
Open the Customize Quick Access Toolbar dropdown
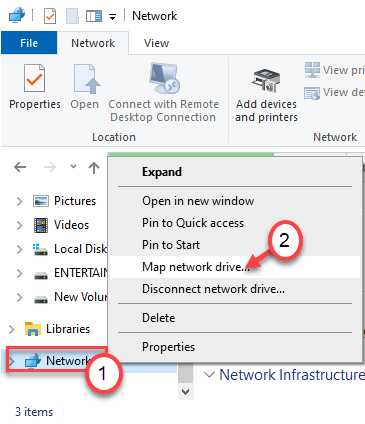(113, 17)
